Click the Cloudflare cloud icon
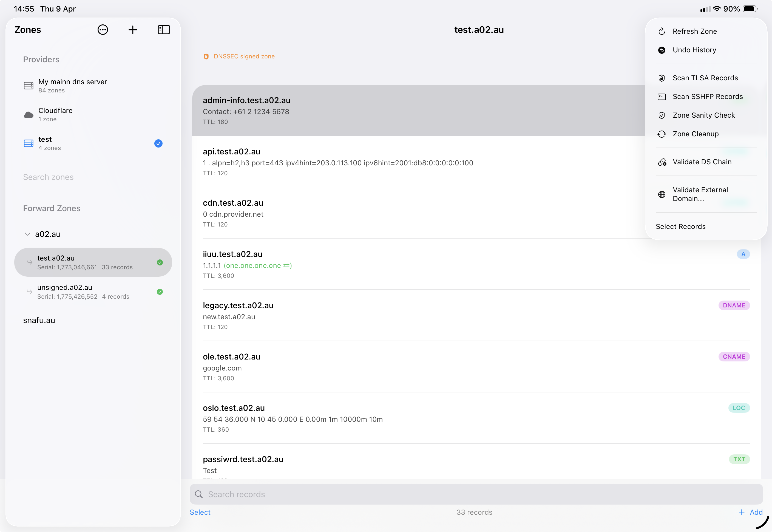 [29, 115]
